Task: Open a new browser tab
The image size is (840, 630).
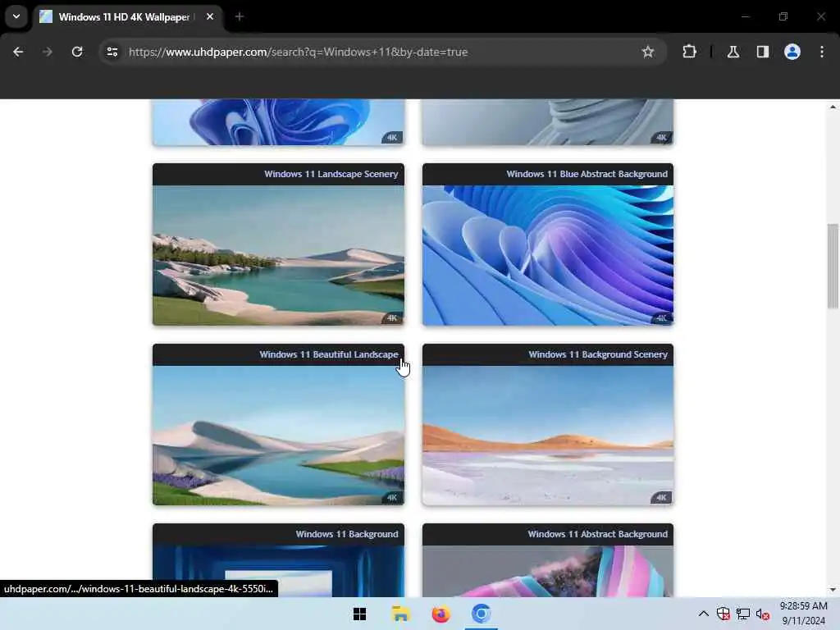Action: [x=240, y=16]
